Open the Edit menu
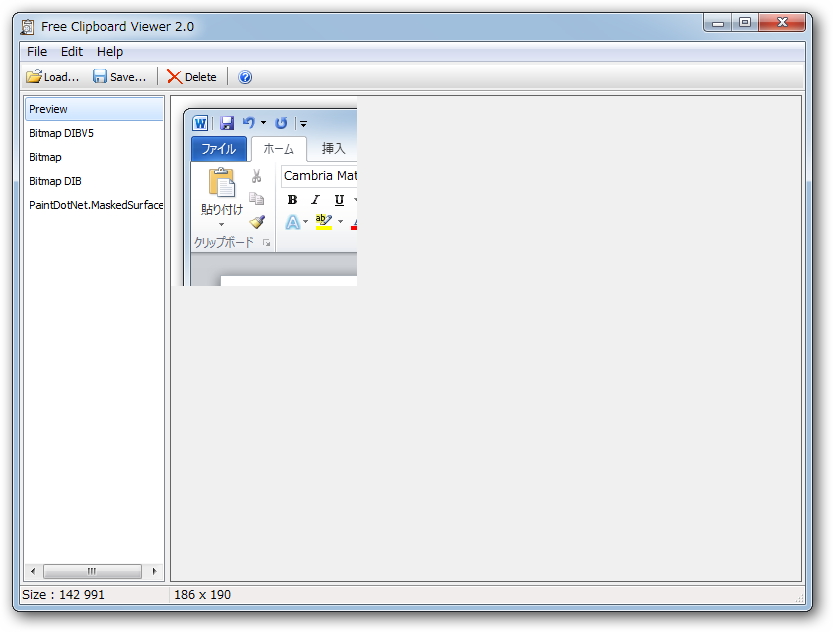833x632 pixels. (x=71, y=52)
